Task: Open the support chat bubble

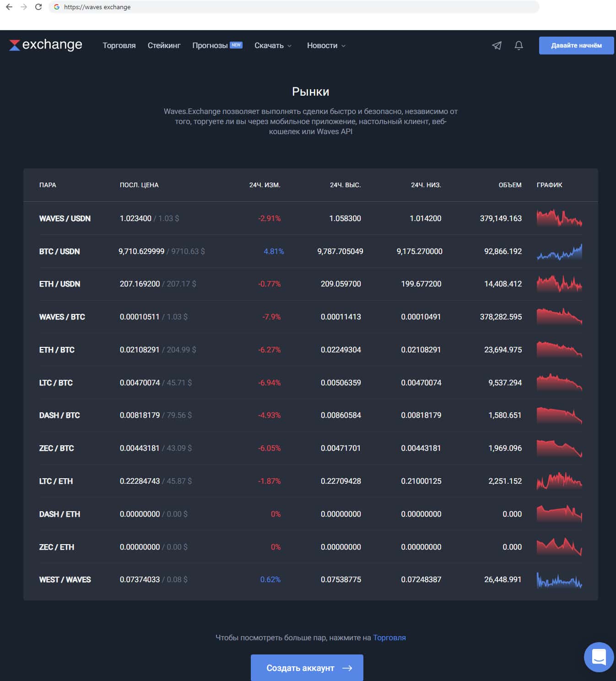Action: tap(599, 657)
